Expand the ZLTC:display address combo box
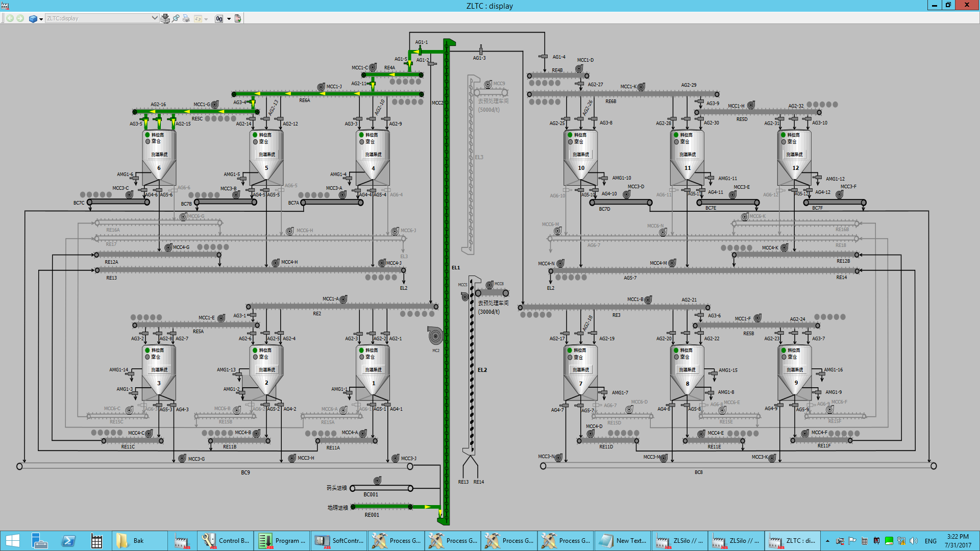 155,18
